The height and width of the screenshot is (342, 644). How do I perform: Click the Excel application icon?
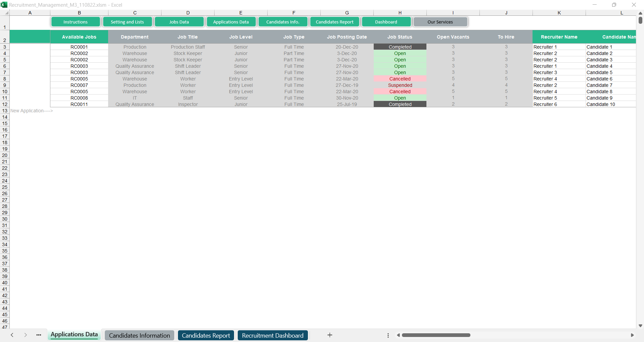4,5
